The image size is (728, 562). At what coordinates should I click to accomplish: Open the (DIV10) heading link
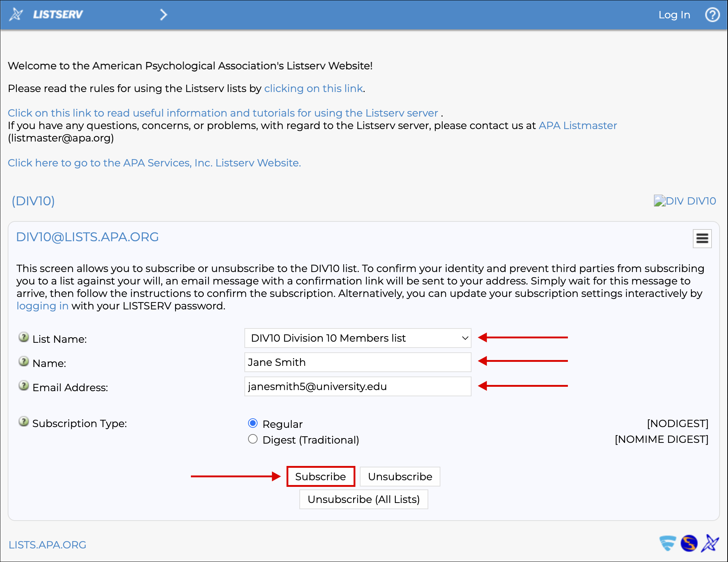(x=33, y=201)
